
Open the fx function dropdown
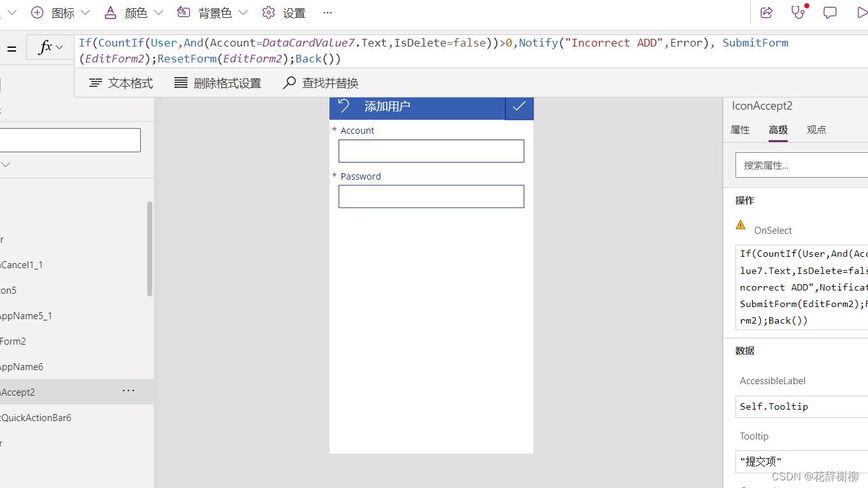pos(52,48)
